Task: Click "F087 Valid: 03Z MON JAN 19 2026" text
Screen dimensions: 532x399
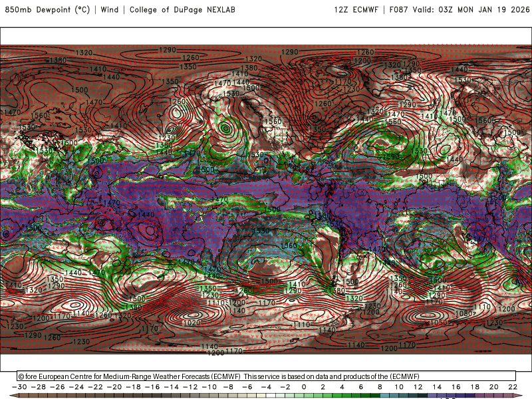Action: (x=460, y=10)
